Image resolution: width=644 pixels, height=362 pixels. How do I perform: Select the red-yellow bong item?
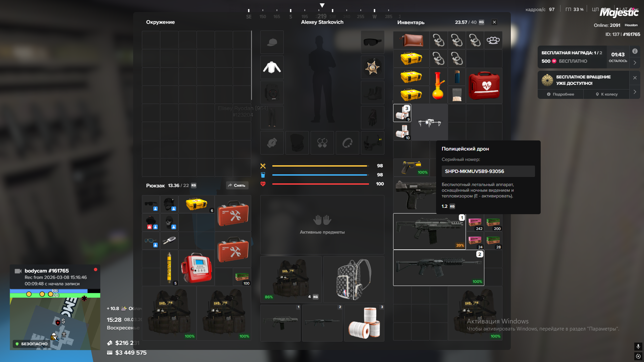(x=438, y=86)
